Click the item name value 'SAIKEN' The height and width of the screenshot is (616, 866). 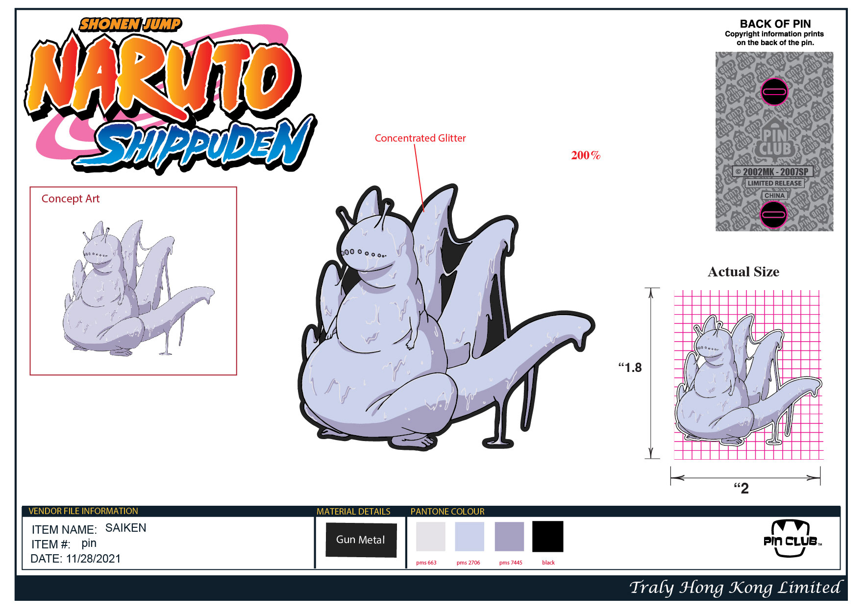pos(125,528)
